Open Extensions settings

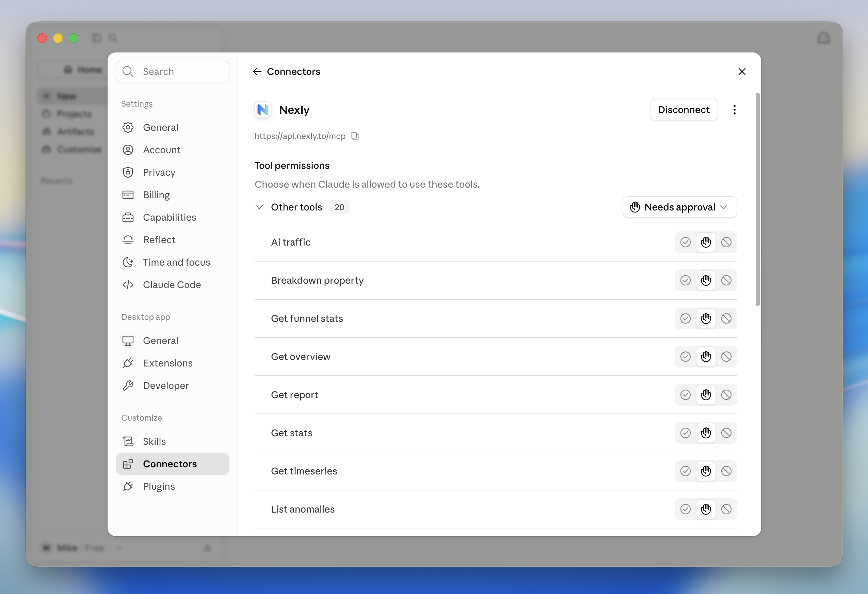(x=172, y=363)
